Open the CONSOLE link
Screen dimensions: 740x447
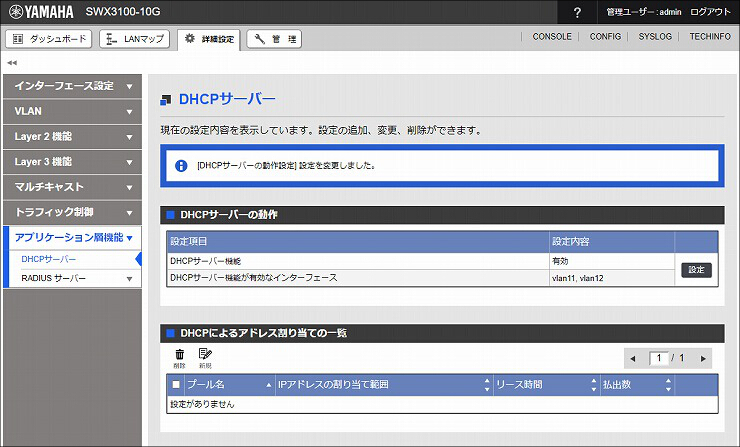pyautogui.click(x=552, y=36)
